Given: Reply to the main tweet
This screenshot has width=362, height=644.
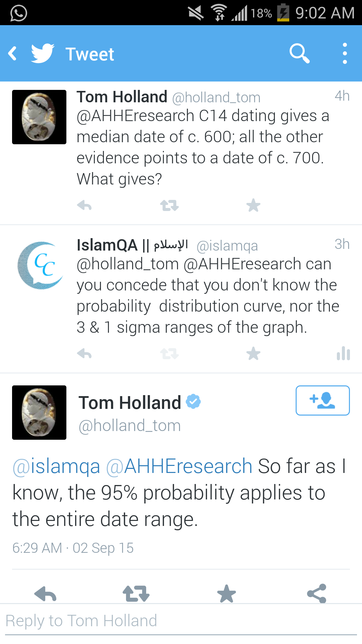Looking at the screenshot, I should pyautogui.click(x=45, y=594).
